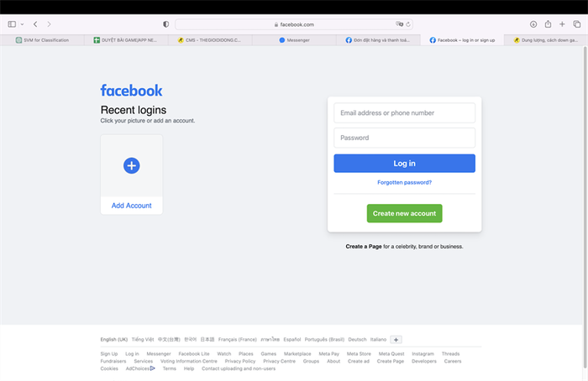Click the Share icon in toolbar
This screenshot has width=588, height=381.
(548, 24)
